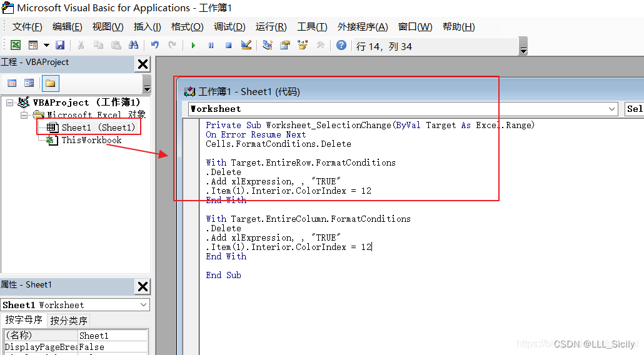This screenshot has height=355, width=644.
Task: Click the View Code icon in project panel
Action: point(12,83)
